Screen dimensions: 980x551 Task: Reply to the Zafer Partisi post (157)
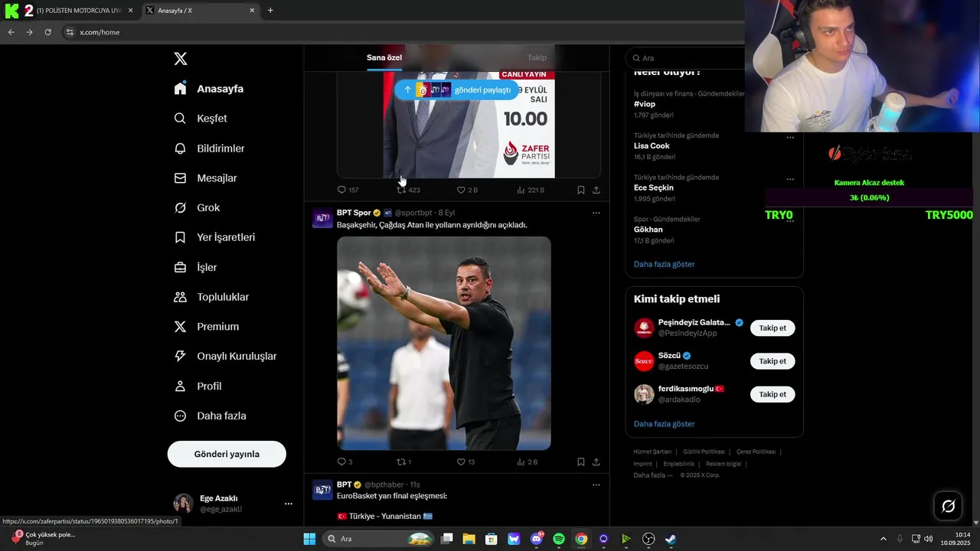click(x=348, y=190)
